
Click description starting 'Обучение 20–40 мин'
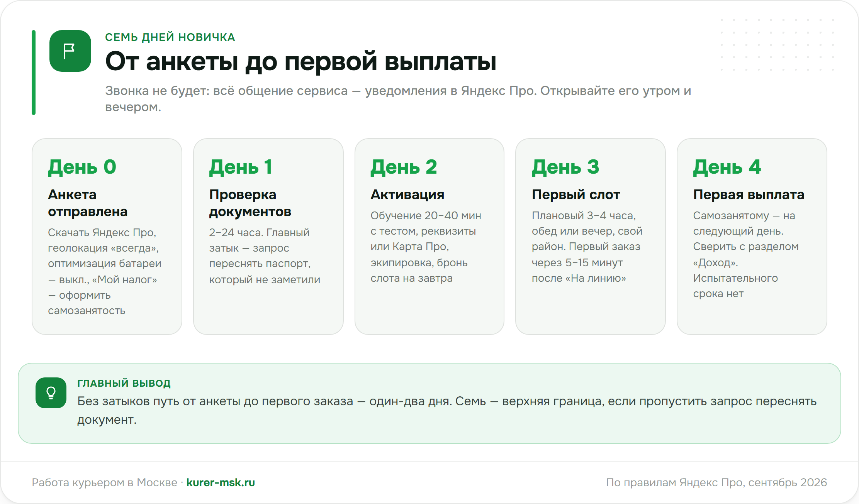pyautogui.click(x=426, y=247)
